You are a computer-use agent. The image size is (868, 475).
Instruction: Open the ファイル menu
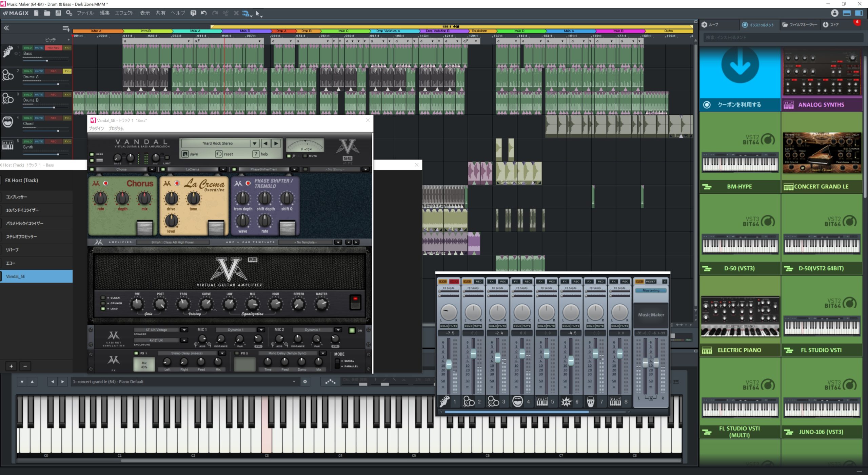tap(85, 13)
